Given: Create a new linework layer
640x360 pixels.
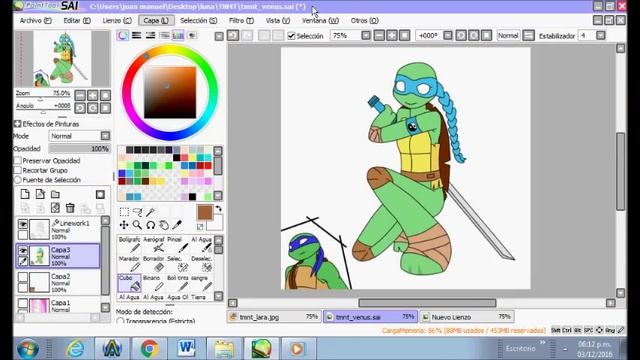Looking at the screenshot, I should point(40,194).
